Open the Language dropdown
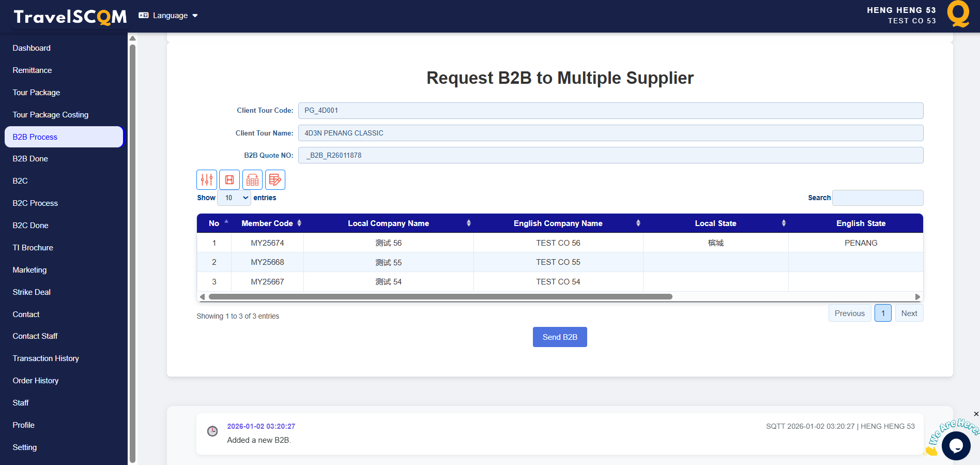Screen dimensions: 980x465 169,16
